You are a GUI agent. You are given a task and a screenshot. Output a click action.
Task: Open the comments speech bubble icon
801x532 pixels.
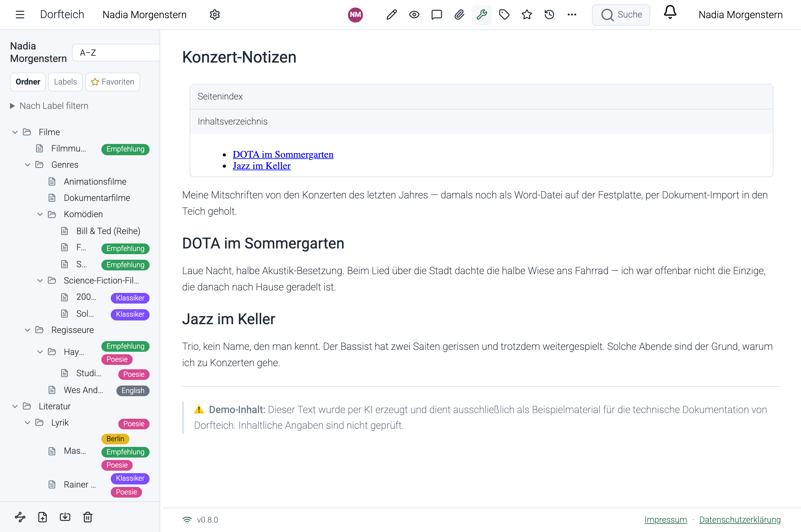point(436,15)
